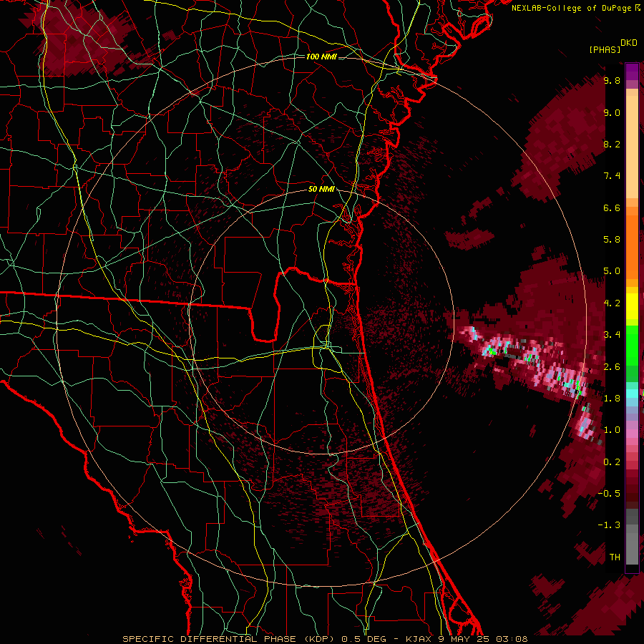This screenshot has height=644, width=644.
Task: Click the 2.6 value on color scale
Action: coord(612,367)
